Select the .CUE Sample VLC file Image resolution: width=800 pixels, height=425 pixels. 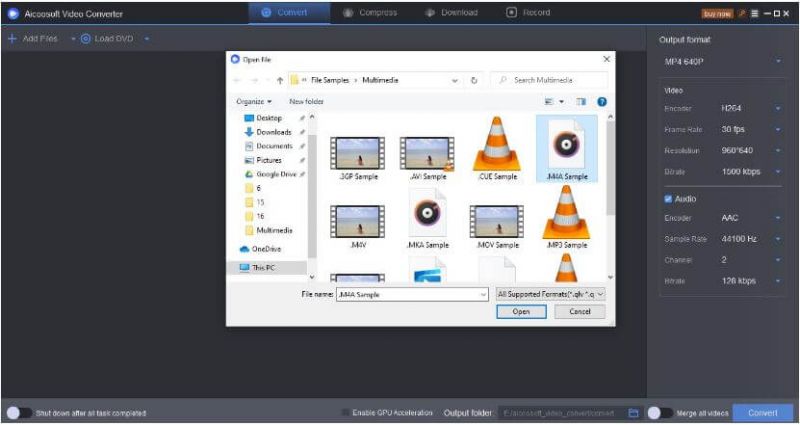pyautogui.click(x=496, y=149)
